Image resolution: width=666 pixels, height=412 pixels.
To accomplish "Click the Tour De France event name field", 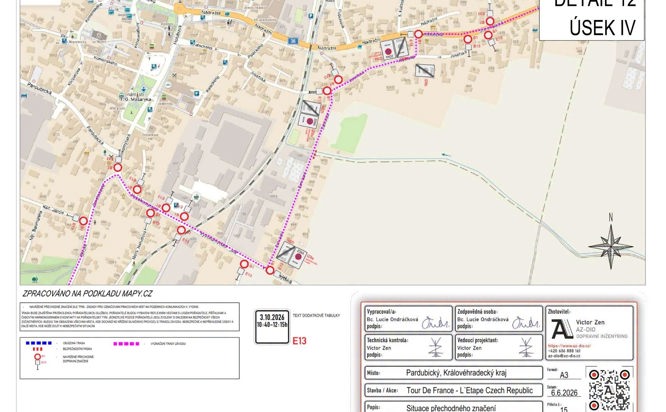I will point(454,390).
